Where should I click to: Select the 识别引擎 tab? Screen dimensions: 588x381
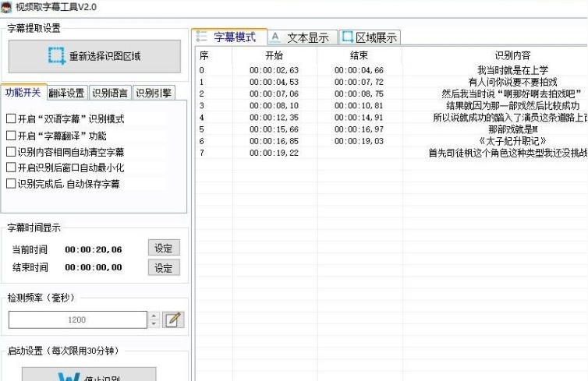click(x=154, y=93)
